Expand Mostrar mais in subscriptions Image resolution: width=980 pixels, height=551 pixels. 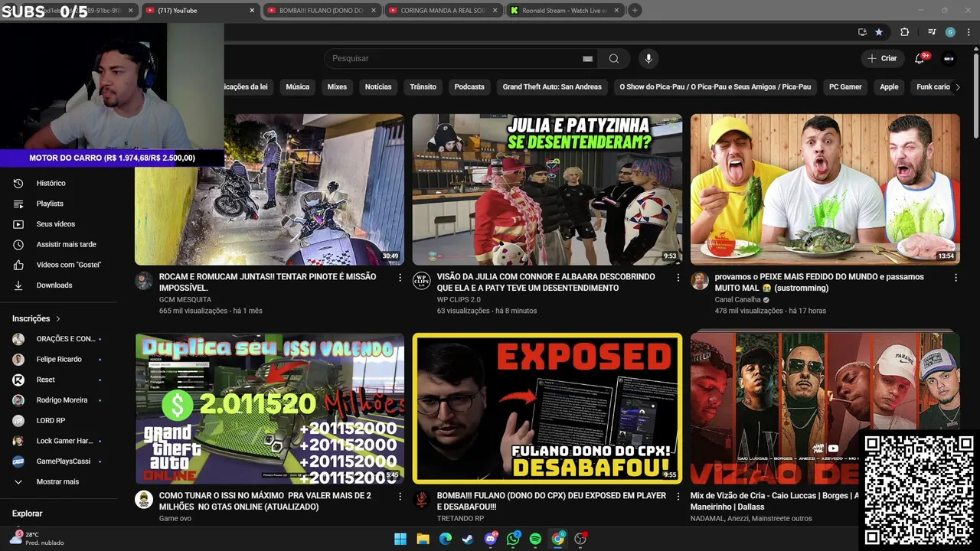pos(58,481)
